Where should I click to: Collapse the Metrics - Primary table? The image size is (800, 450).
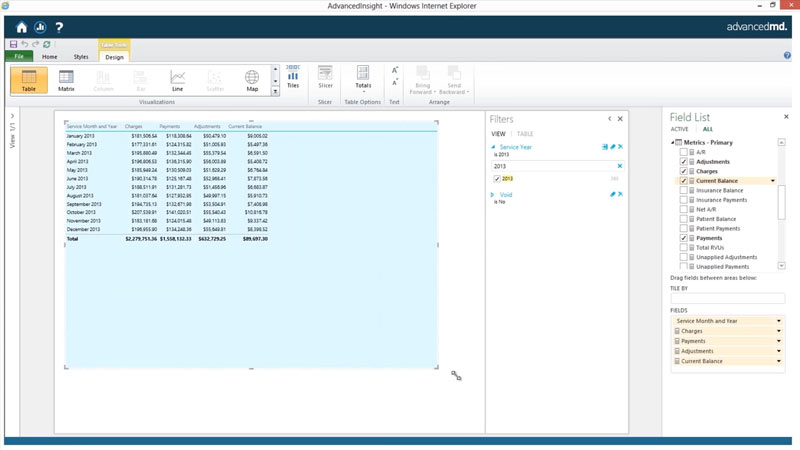pos(673,143)
